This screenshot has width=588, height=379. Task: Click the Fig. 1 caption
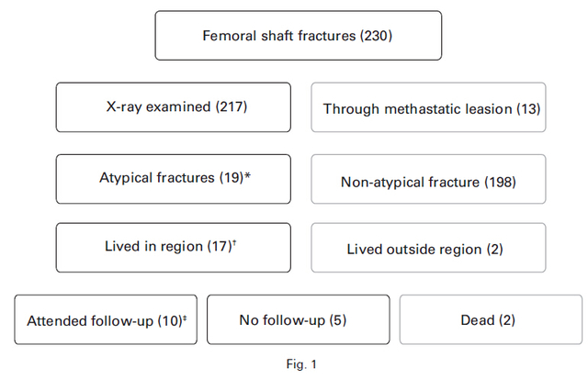point(301,364)
